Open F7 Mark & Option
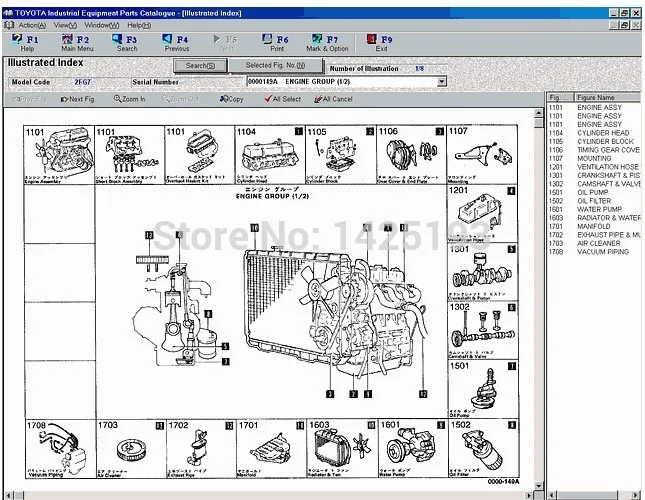 click(327, 43)
